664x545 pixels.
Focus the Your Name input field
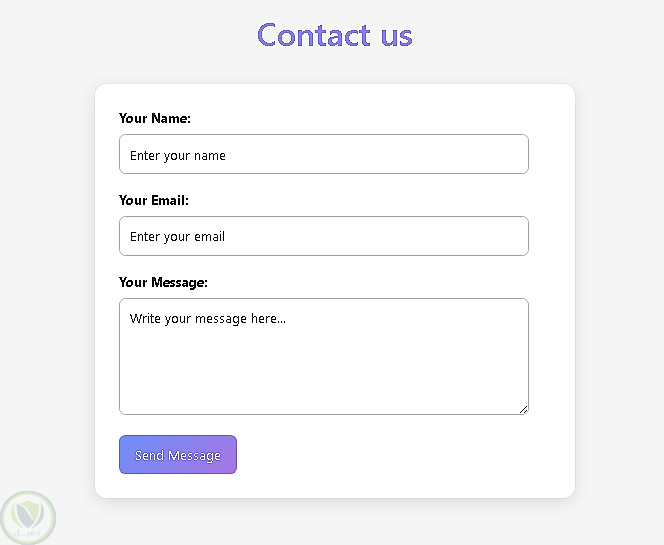[323, 154]
